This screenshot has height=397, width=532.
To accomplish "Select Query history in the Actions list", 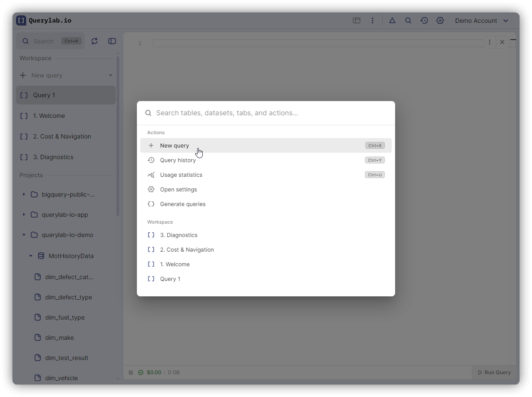I will (178, 160).
